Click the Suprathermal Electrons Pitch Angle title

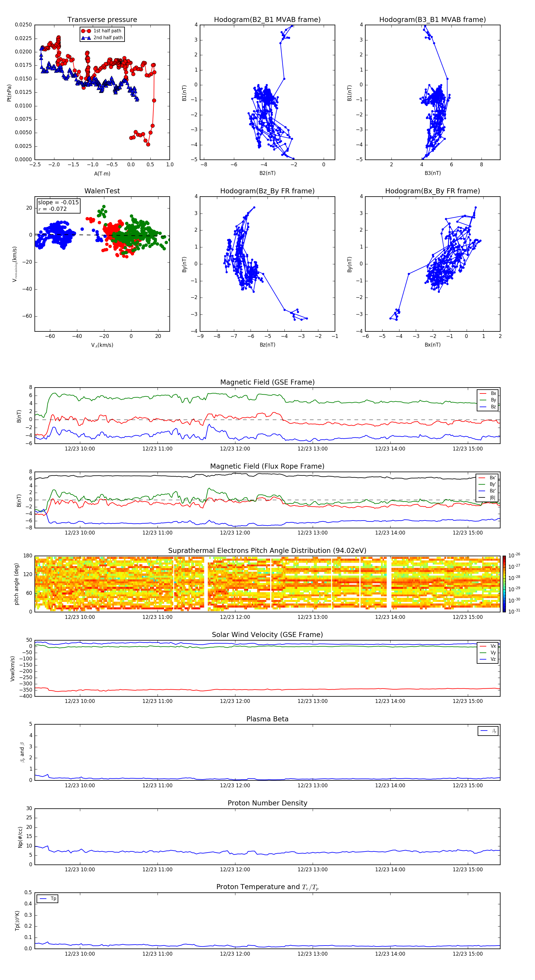[x=267, y=551]
